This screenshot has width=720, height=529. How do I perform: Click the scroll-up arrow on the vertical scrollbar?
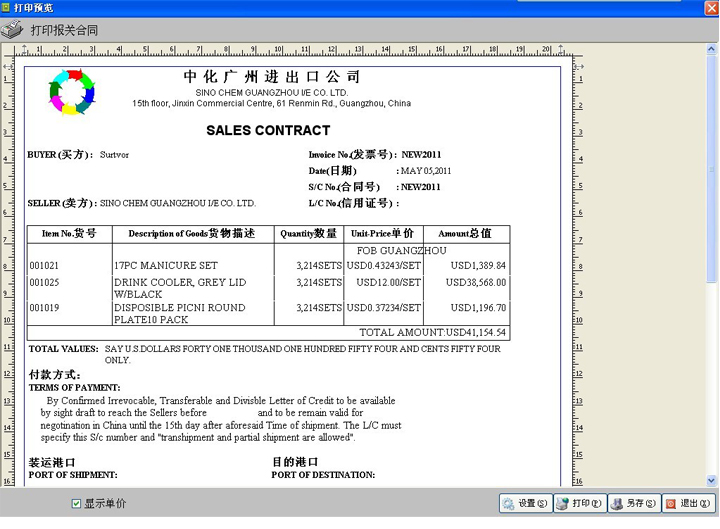[x=711, y=49]
